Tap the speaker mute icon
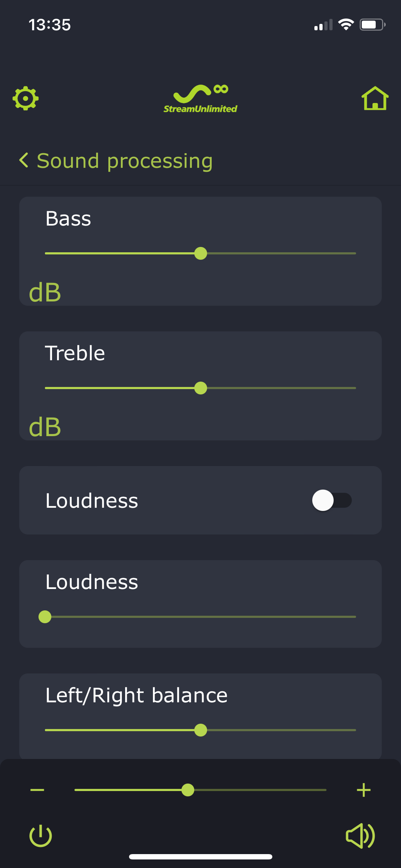401x868 pixels. [360, 836]
